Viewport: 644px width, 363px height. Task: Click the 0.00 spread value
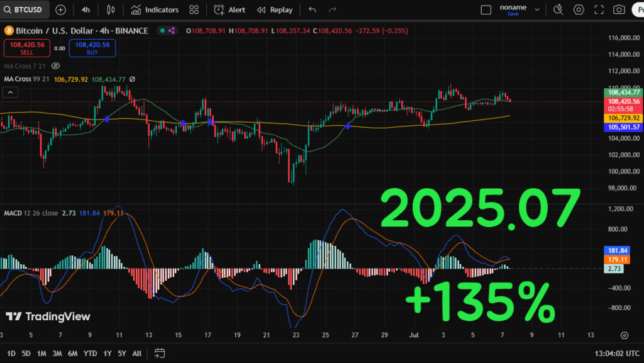click(x=60, y=48)
